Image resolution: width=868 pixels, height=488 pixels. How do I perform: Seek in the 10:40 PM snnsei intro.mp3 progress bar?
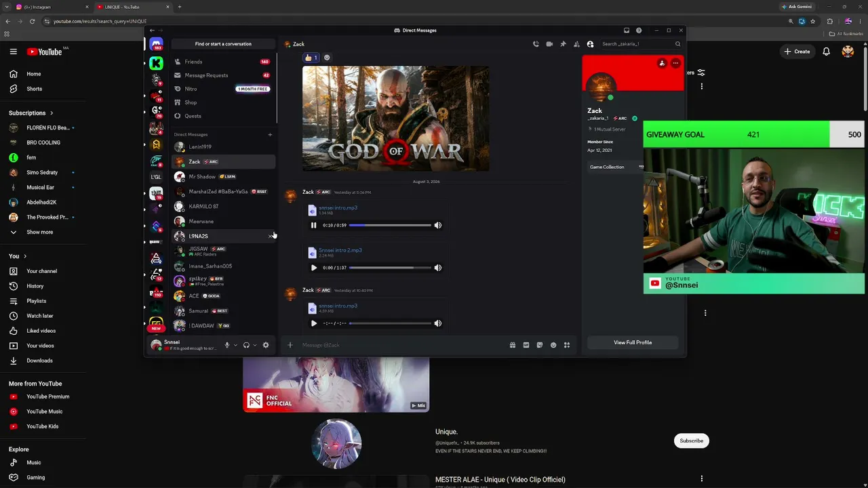pyautogui.click(x=390, y=323)
